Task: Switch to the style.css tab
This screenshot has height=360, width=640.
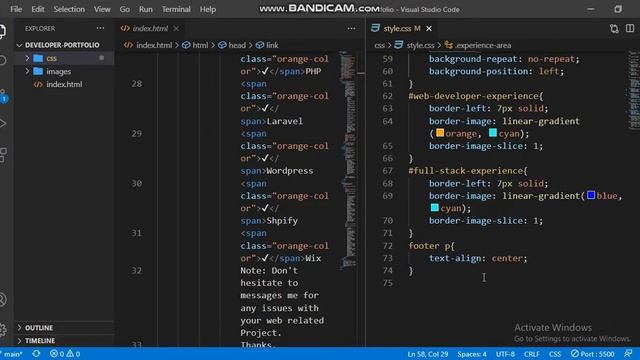Action: [397, 28]
